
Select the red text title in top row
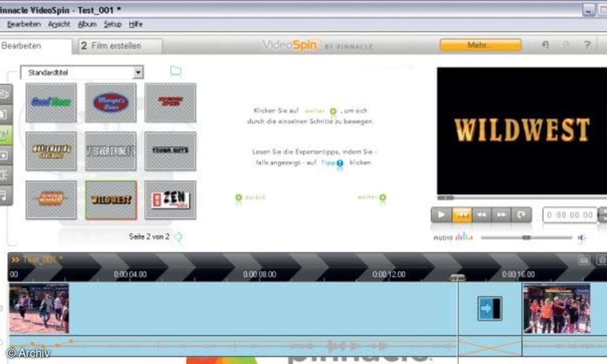pyautogui.click(x=170, y=103)
